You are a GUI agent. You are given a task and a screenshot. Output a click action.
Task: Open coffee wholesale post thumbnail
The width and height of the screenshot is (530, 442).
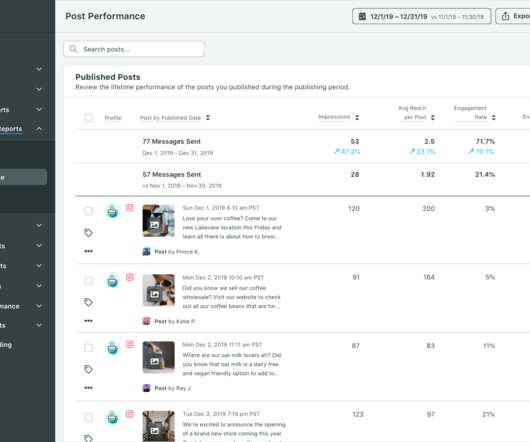(x=159, y=290)
